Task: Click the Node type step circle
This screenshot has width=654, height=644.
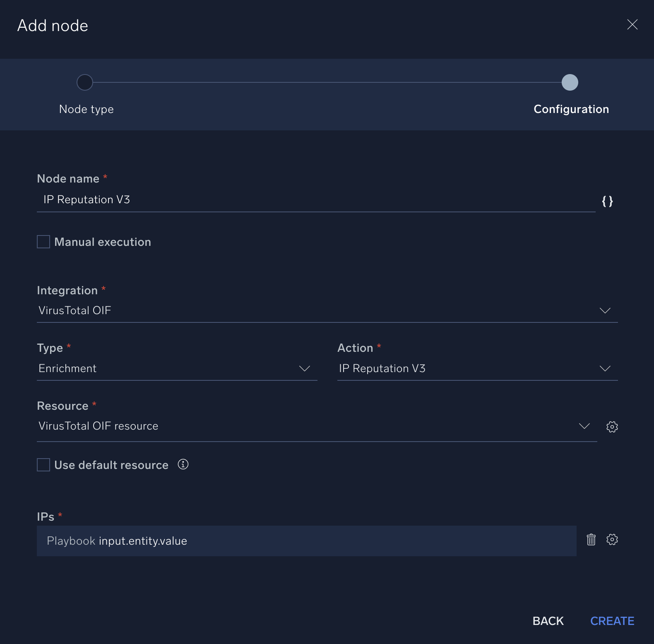Action: tap(85, 82)
